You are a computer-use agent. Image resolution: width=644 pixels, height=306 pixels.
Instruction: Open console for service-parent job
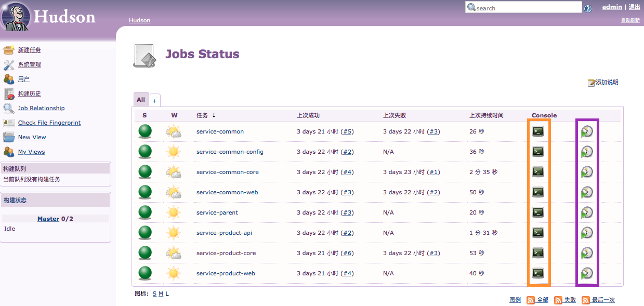[538, 212]
